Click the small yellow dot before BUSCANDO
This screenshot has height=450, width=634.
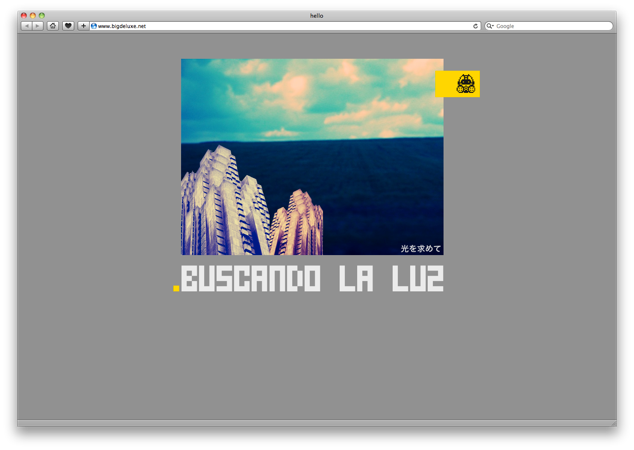pos(176,288)
